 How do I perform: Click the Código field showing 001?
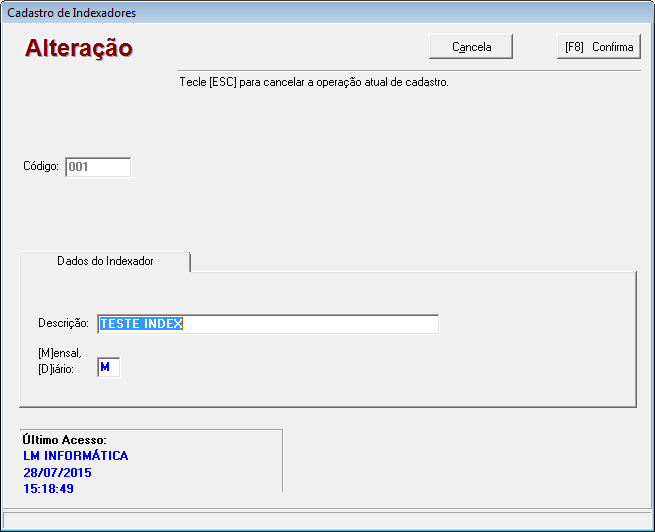click(98, 167)
